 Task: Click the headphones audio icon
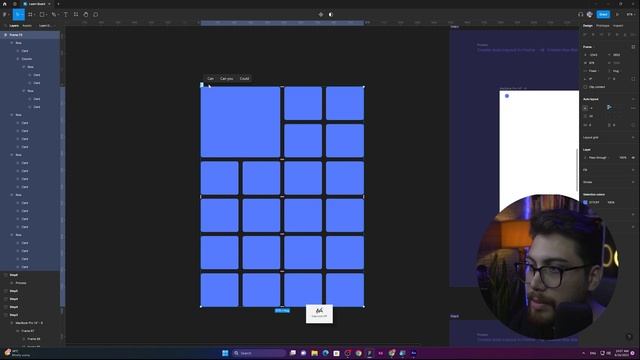click(x=580, y=14)
